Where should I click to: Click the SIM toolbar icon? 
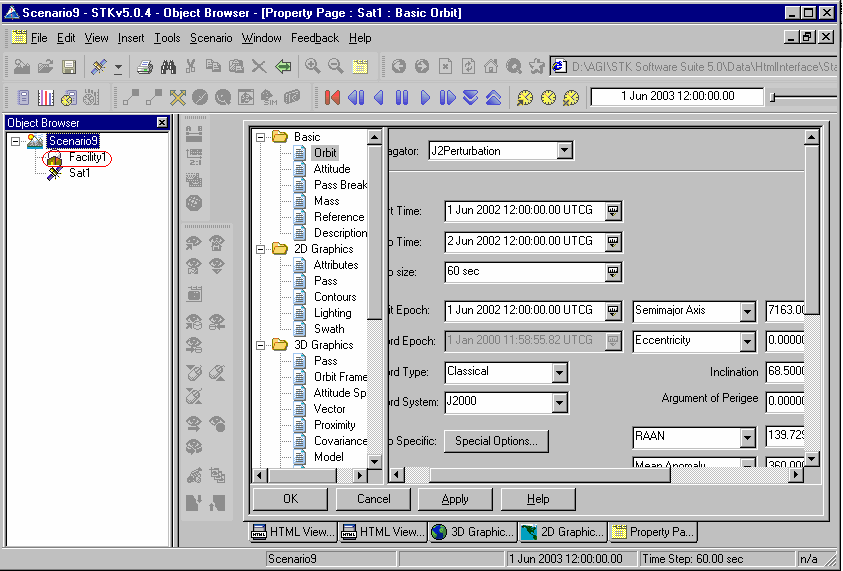pos(268,97)
